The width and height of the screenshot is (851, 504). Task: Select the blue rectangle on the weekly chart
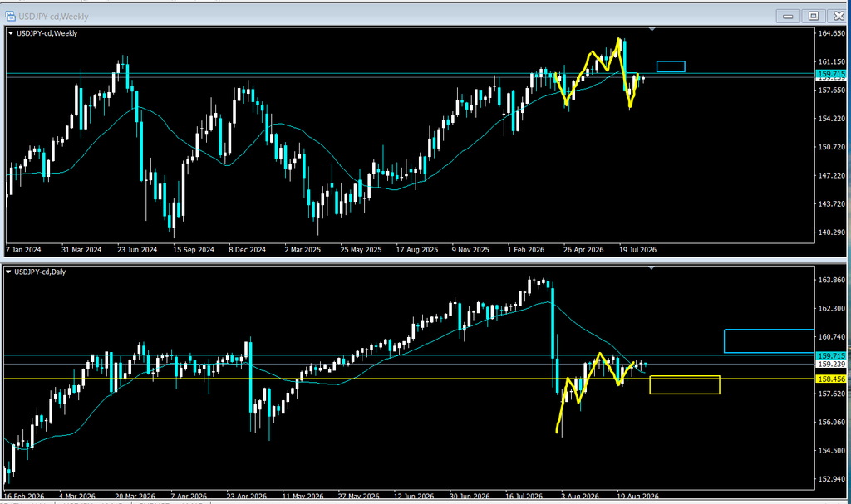point(671,66)
